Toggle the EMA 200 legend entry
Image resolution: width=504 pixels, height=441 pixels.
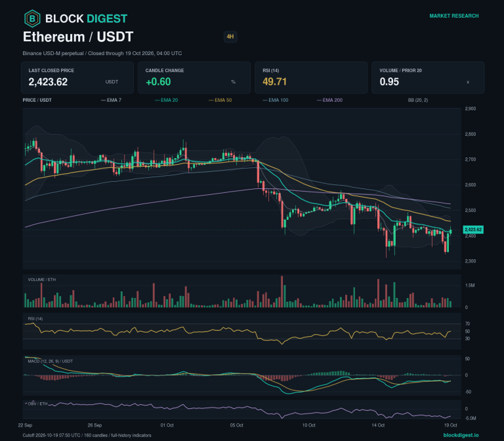coord(329,100)
